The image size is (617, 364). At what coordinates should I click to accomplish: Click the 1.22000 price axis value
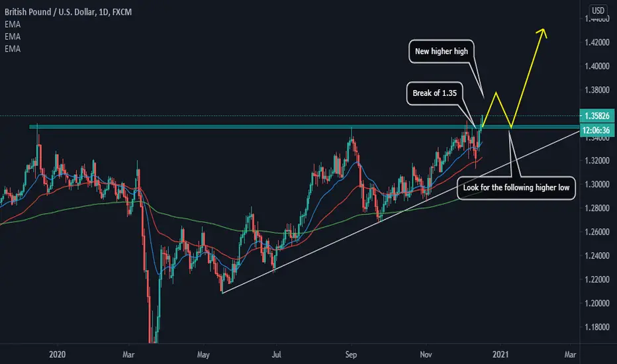coord(597,279)
